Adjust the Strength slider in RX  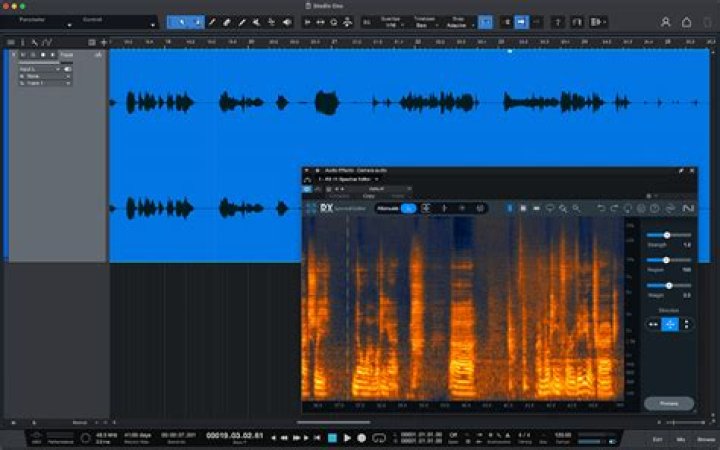coord(667,235)
